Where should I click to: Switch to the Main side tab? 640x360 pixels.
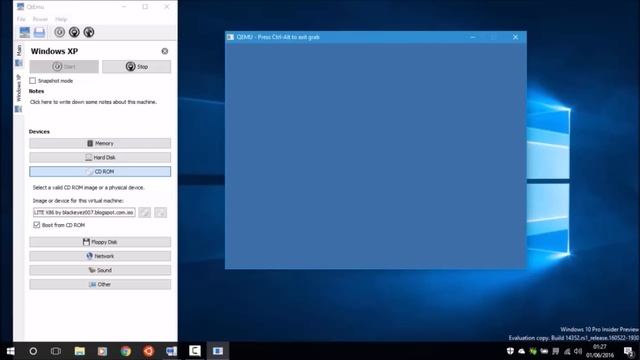(x=19, y=55)
